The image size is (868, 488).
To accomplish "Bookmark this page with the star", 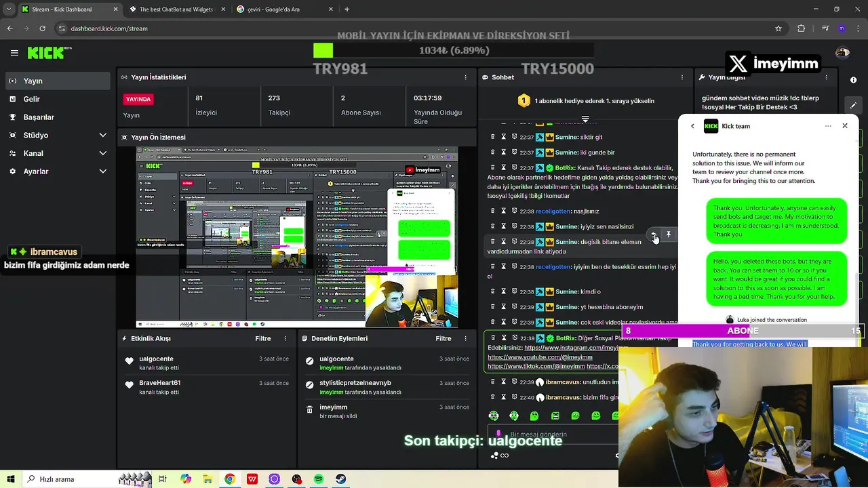I will [778, 28].
